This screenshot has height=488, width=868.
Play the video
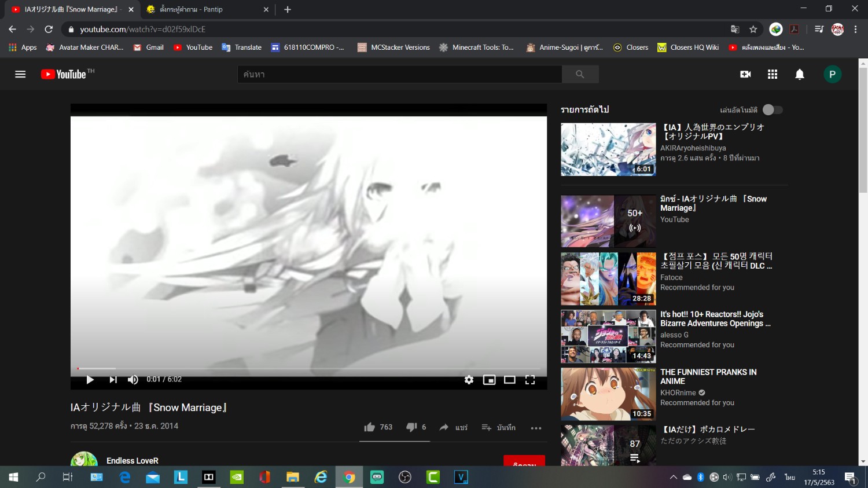(x=90, y=380)
